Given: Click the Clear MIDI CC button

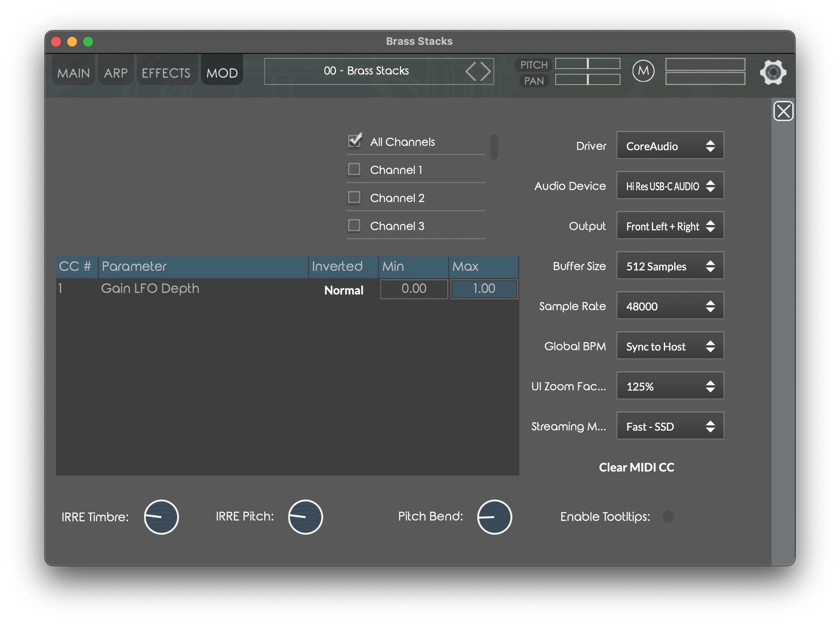Looking at the screenshot, I should tap(636, 467).
